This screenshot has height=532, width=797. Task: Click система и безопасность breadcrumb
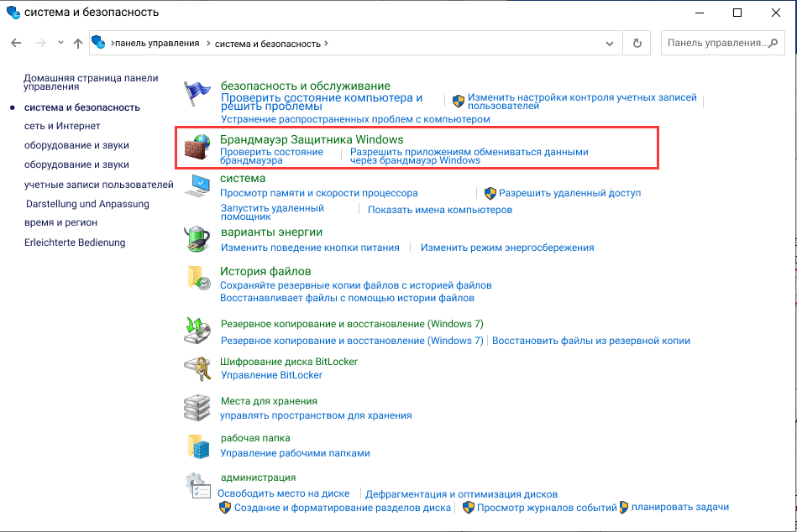(267, 44)
